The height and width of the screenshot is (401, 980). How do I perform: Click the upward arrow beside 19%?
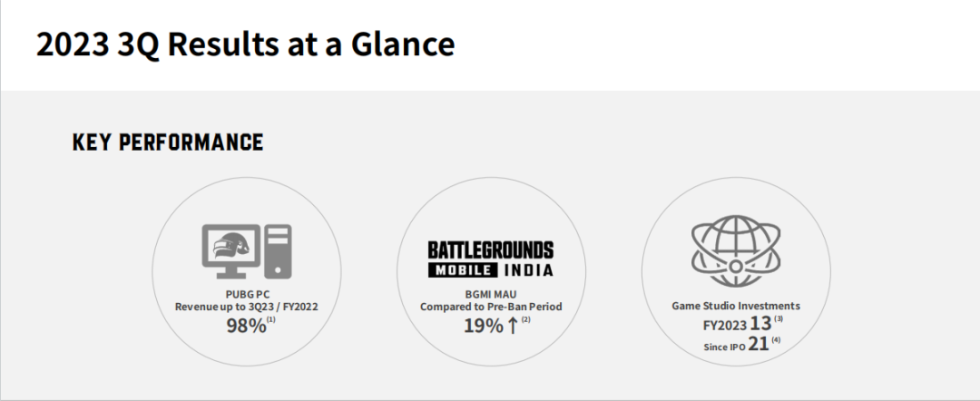[513, 326]
